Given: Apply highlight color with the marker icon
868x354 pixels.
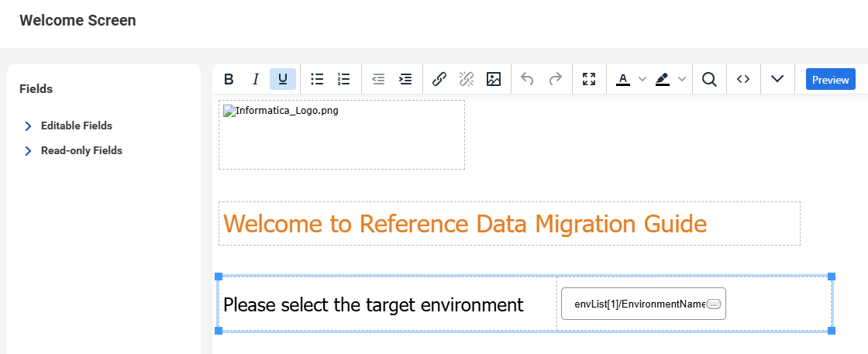Looking at the screenshot, I should point(662,80).
